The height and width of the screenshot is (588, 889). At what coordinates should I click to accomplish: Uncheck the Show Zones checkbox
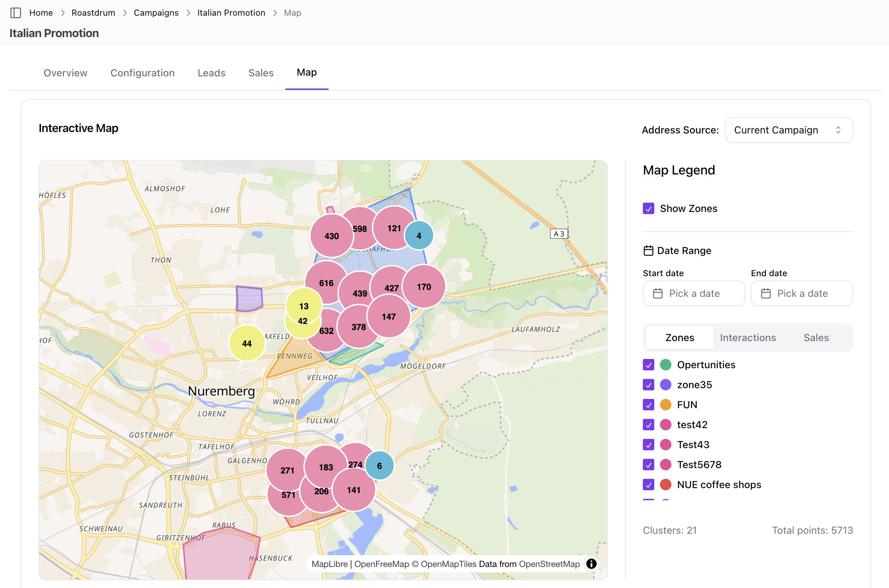[648, 208]
